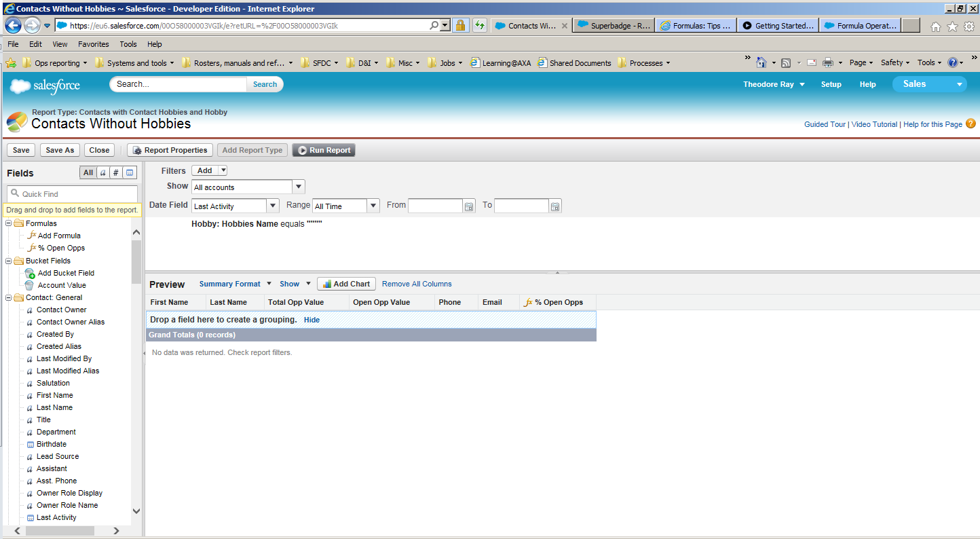Open the Favorites menu in menu bar

[x=93, y=44]
